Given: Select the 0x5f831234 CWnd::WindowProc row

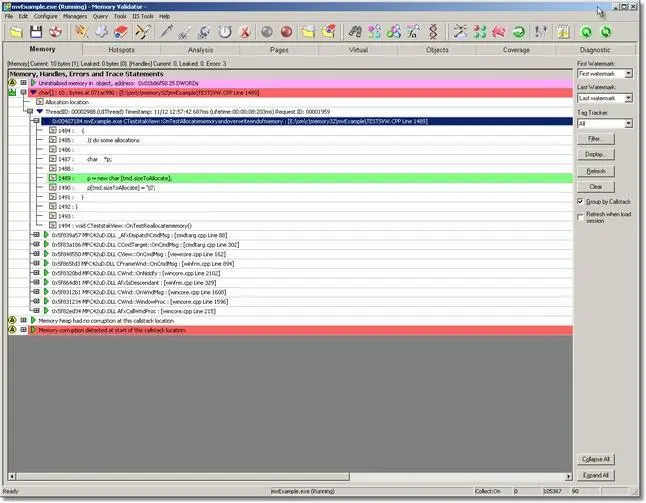Looking at the screenshot, I should 140,302.
